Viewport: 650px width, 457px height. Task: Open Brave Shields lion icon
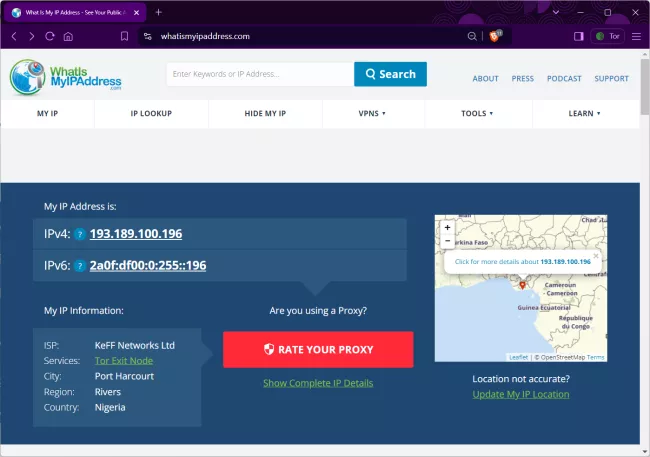click(x=495, y=36)
